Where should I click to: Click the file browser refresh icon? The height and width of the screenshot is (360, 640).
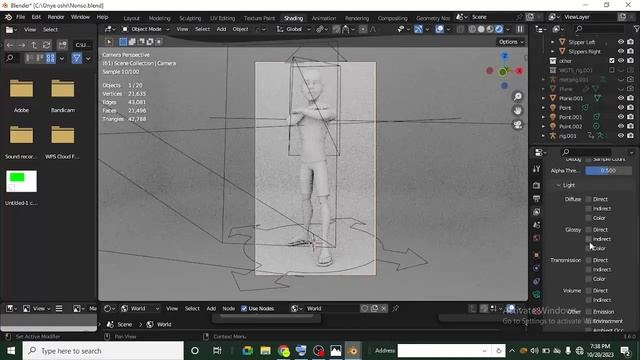(47, 44)
